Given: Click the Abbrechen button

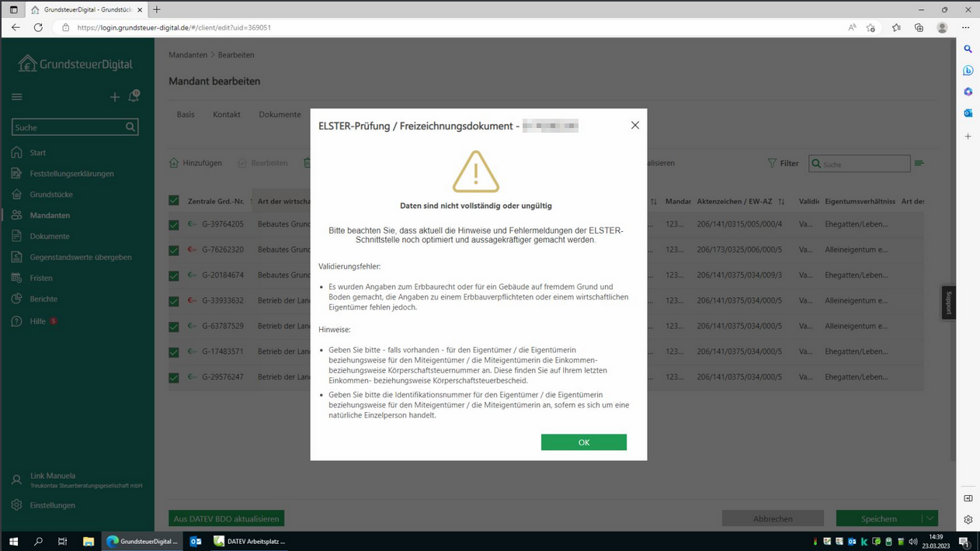Looking at the screenshot, I should point(773,518).
